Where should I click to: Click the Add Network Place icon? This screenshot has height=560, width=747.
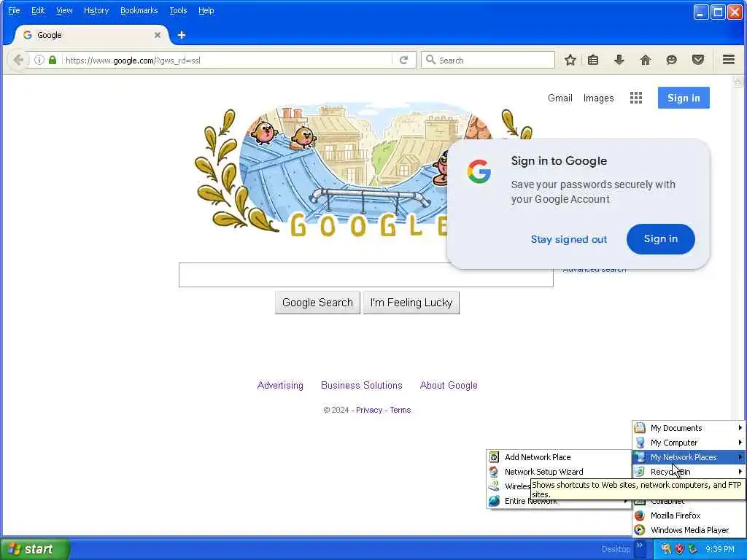click(495, 457)
